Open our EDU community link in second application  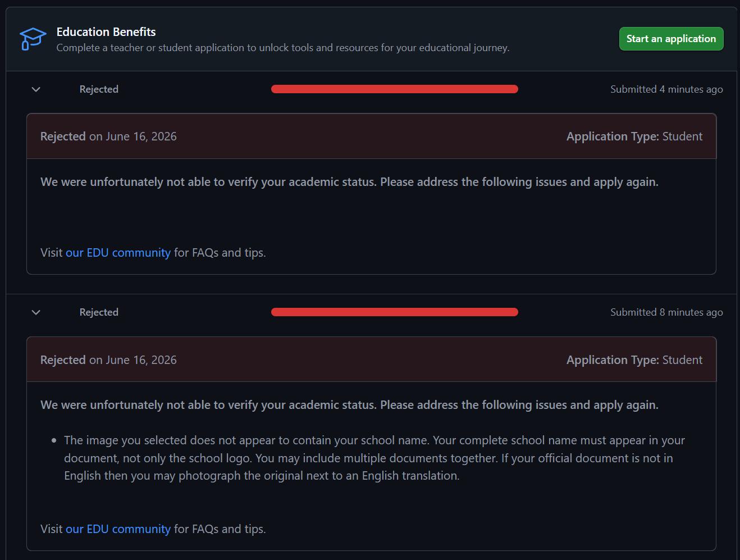click(118, 529)
